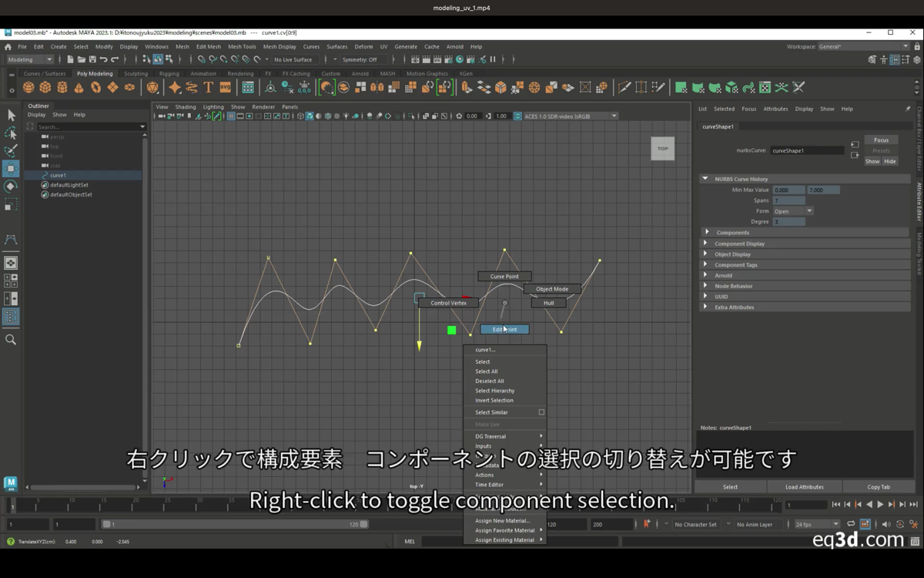Click the four-view panel layout icon

coord(11,281)
